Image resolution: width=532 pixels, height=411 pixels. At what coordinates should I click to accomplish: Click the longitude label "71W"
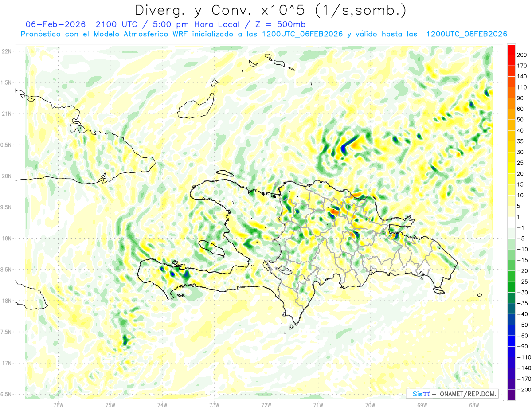click(x=318, y=405)
